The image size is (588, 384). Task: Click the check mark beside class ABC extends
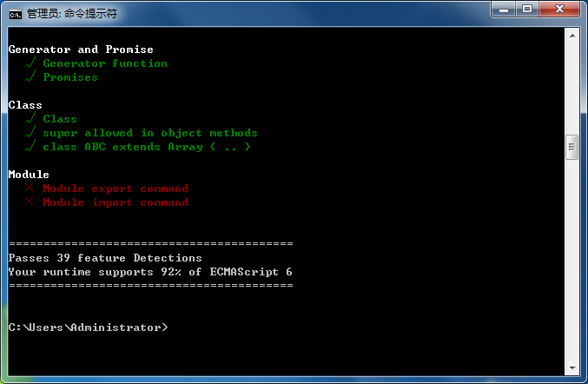30,147
